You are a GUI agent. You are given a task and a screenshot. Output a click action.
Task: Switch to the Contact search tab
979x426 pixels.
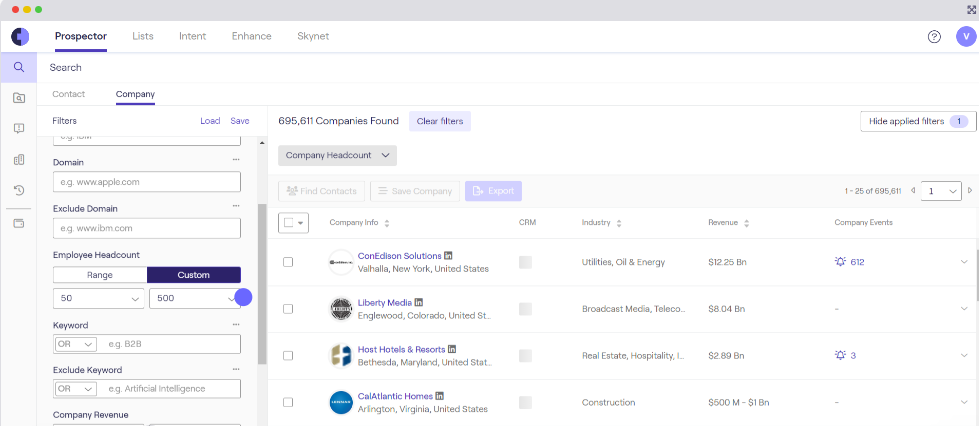[69, 94]
